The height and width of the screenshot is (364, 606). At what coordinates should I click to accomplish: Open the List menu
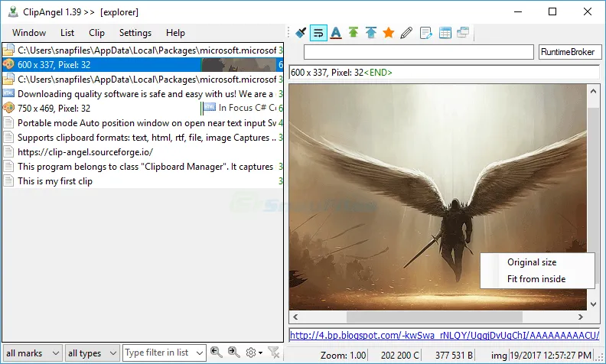(x=67, y=33)
